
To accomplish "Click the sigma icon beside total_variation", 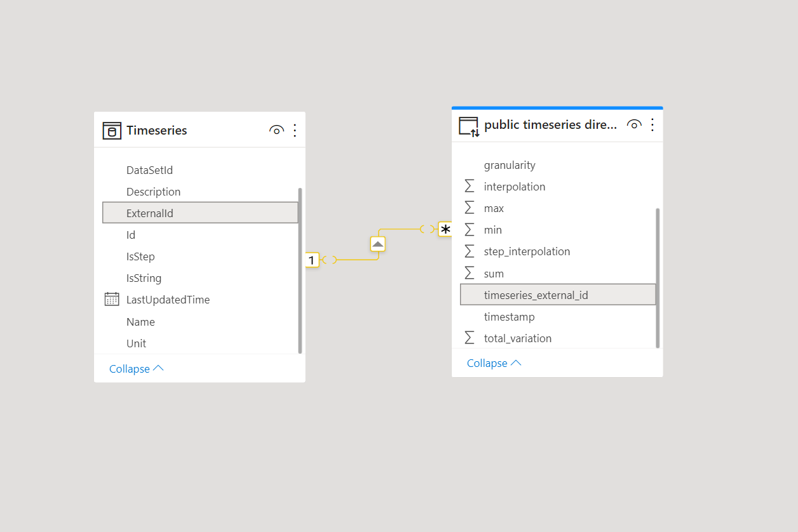I will pos(470,338).
